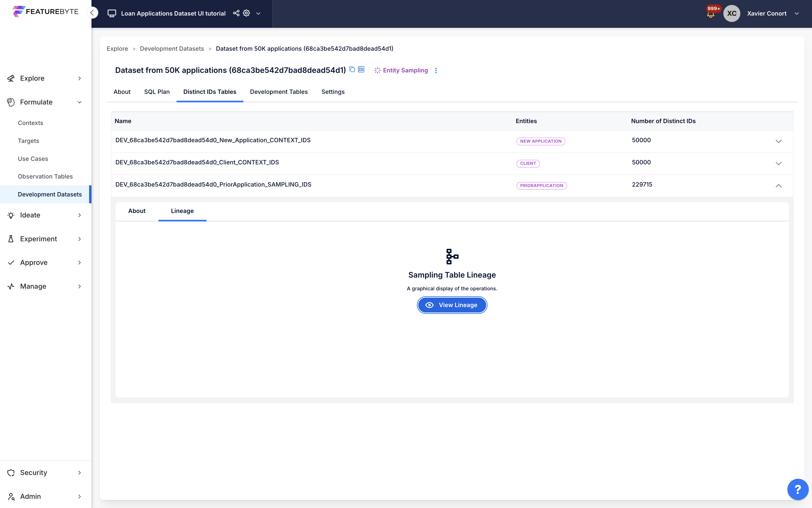Expand the Client_CONTEXT_IDS row
This screenshot has width=812, height=508.
click(x=779, y=163)
